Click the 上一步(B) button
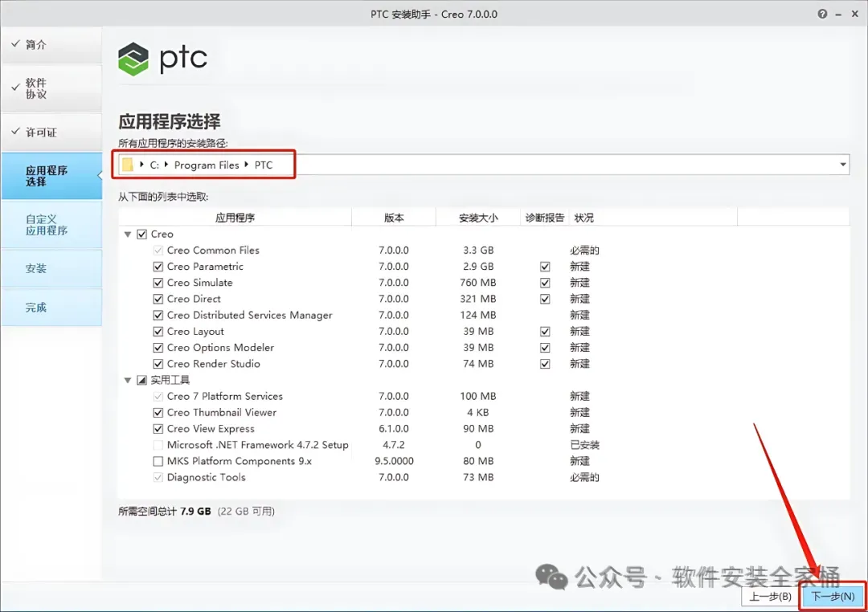Screen dimensions: 868x612 [x=770, y=597]
